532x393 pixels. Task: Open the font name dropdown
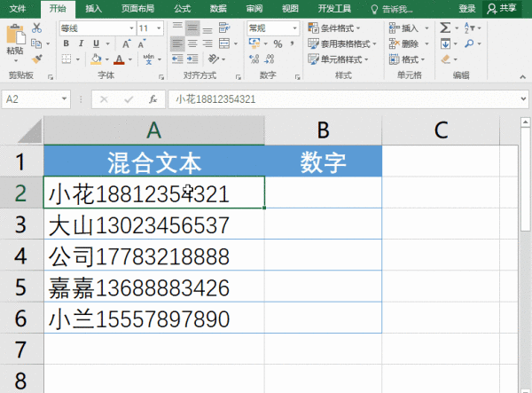point(129,28)
